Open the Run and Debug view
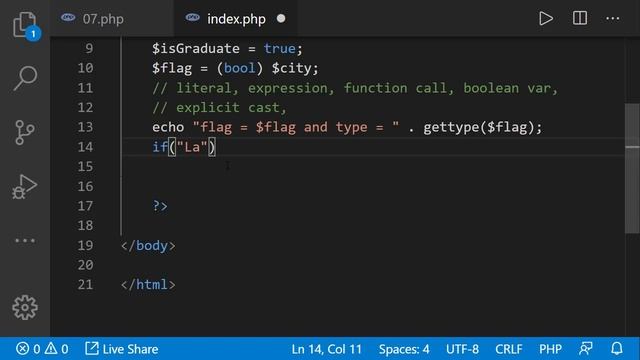The width and height of the screenshot is (640, 360). click(24, 187)
